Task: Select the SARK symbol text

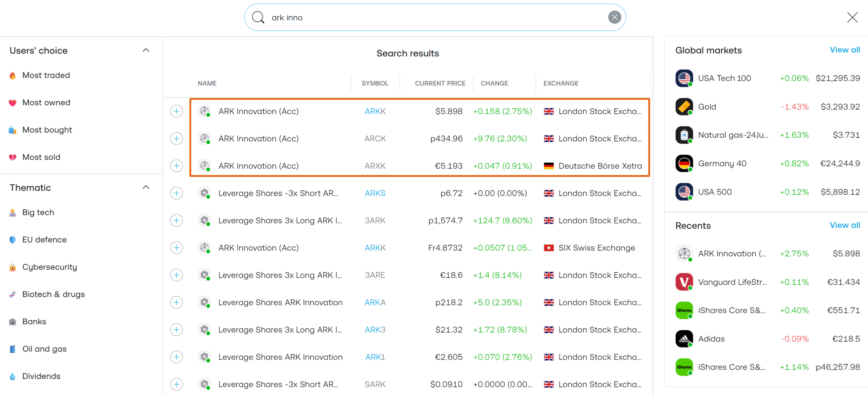Action: (x=375, y=384)
